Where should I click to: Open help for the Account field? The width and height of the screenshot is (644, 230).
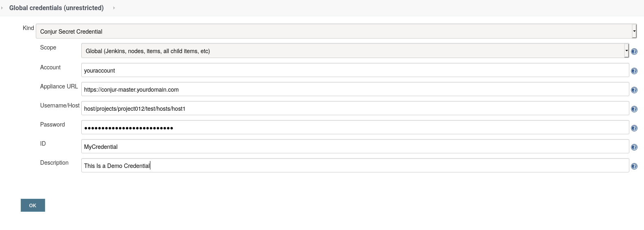[x=634, y=71]
